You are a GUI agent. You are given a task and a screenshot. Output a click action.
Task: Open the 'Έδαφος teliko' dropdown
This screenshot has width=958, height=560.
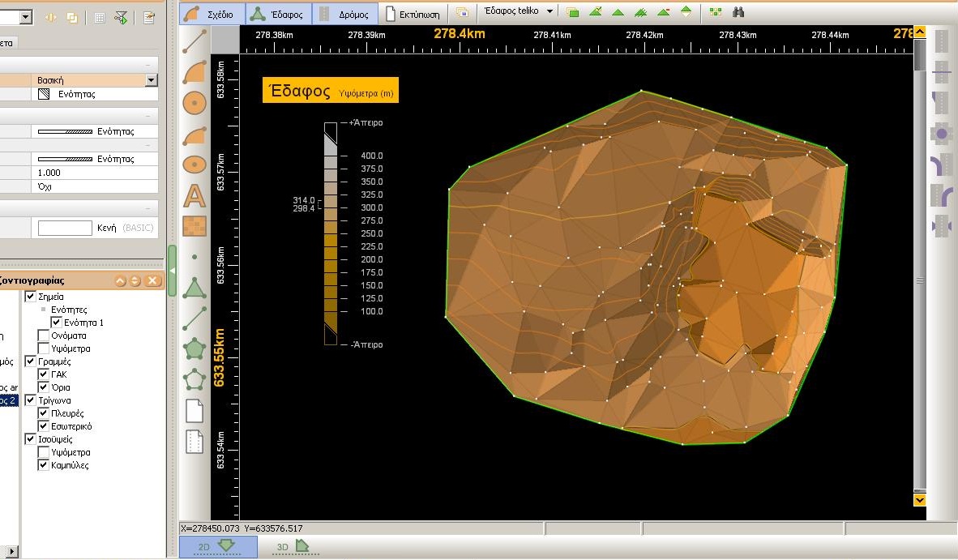550,12
